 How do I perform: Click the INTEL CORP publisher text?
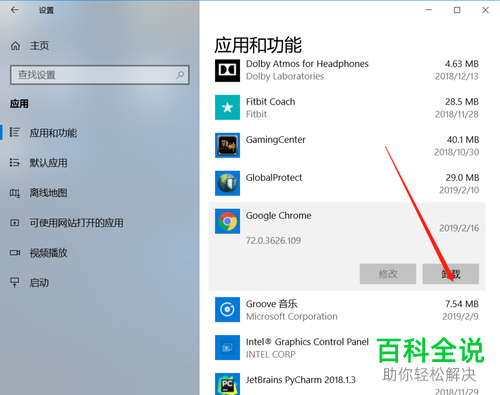271,354
